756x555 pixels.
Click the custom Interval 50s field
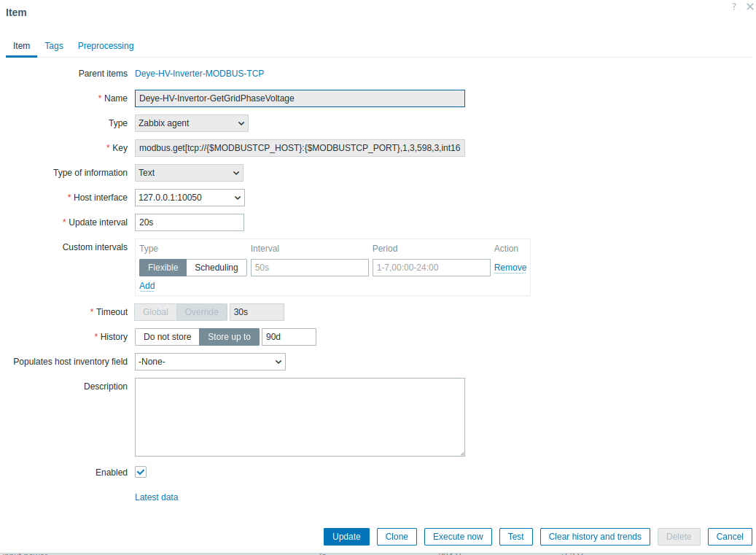click(x=310, y=268)
